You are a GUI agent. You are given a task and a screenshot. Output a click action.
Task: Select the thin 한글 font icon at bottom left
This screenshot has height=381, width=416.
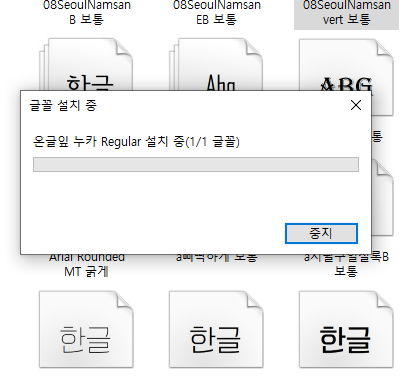pyautogui.click(x=86, y=329)
